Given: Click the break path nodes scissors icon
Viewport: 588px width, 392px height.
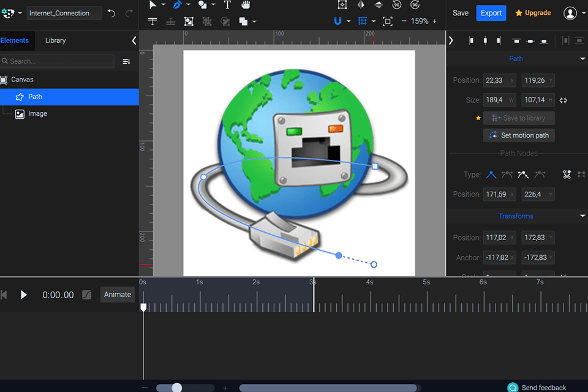Looking at the screenshot, I should [567, 175].
